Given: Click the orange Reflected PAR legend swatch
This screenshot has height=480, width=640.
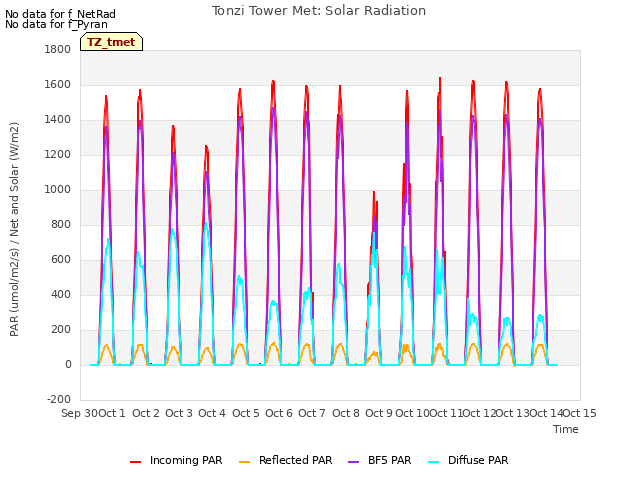Looking at the screenshot, I should (244, 462).
